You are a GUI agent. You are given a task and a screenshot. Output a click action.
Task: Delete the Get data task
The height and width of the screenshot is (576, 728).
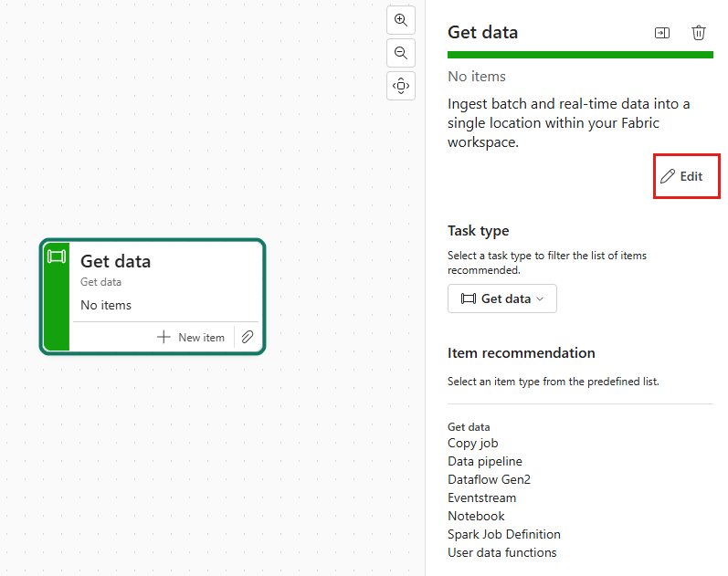click(x=699, y=33)
